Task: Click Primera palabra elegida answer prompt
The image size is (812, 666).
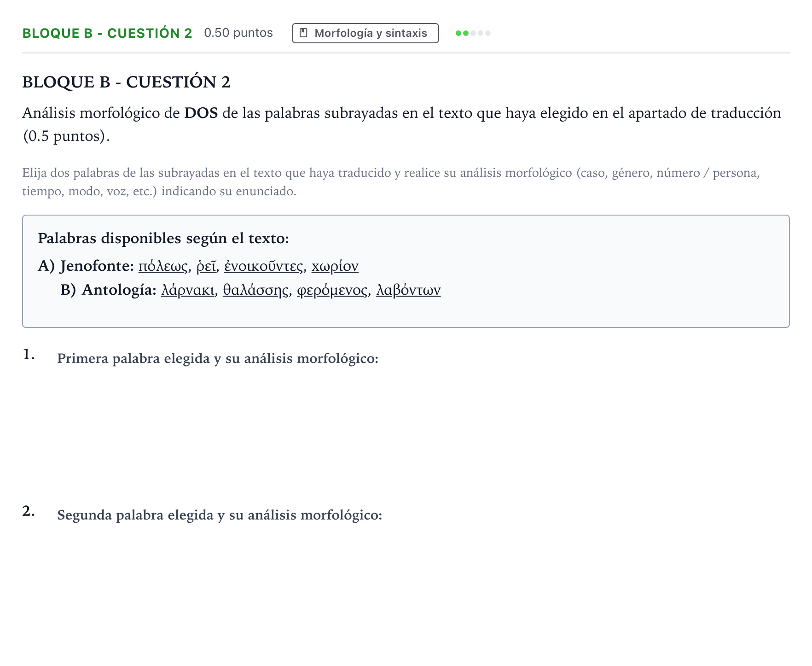Action: [218, 358]
